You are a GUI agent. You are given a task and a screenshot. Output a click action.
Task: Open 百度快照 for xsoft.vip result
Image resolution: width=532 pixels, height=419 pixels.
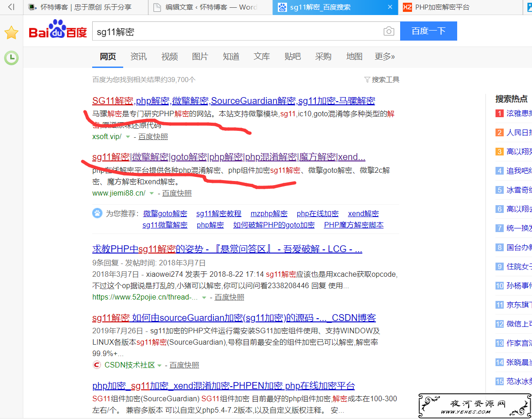coord(153,137)
